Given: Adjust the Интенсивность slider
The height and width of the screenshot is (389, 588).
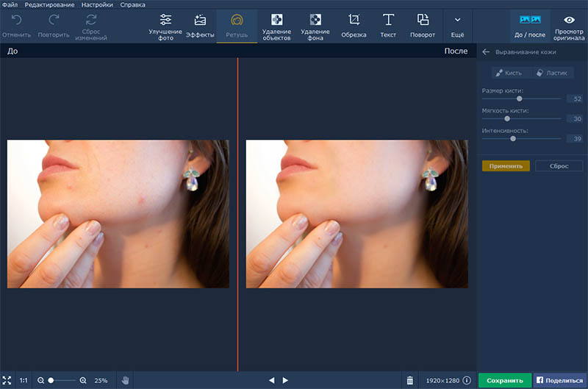Looking at the screenshot, I should 513,138.
